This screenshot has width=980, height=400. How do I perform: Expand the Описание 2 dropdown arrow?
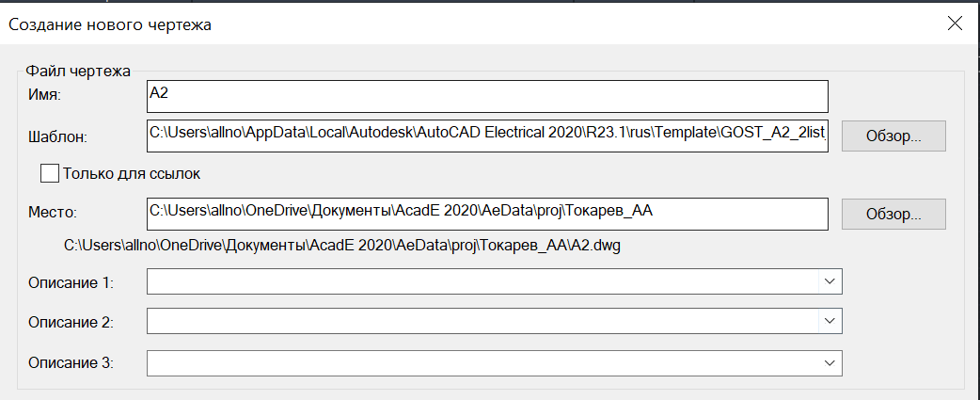coord(830,321)
